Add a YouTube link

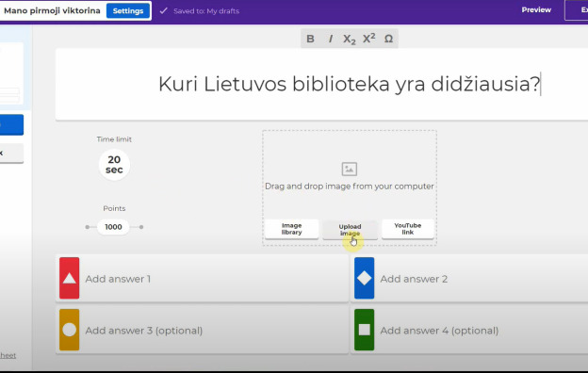(408, 229)
